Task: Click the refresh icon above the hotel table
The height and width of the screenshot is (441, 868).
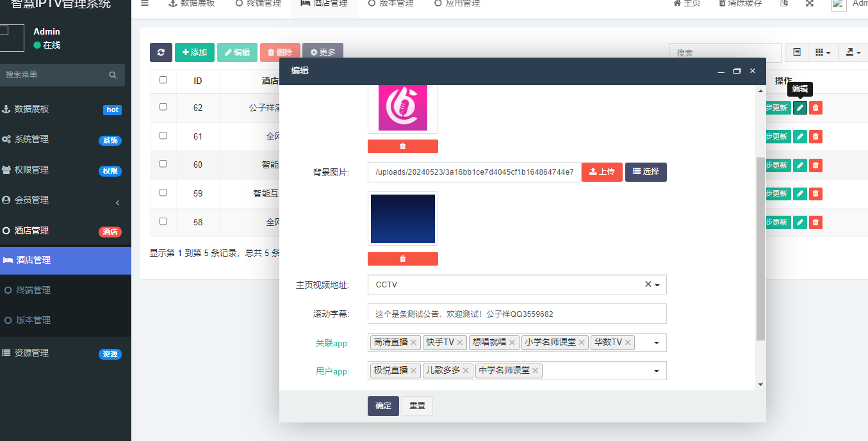Action: [x=161, y=52]
